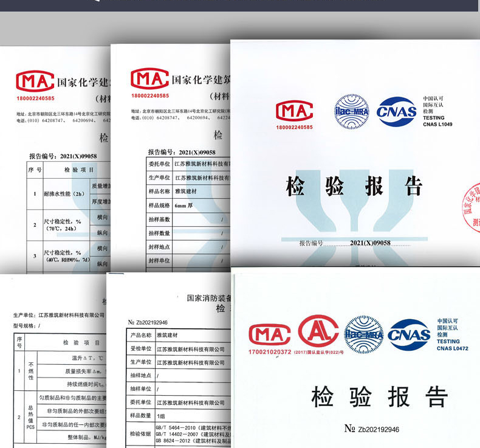Click 生产单位: 江苏雅筑新材料科技有限公司 on the bottom-left page
The image size is (480, 448).
click(59, 315)
